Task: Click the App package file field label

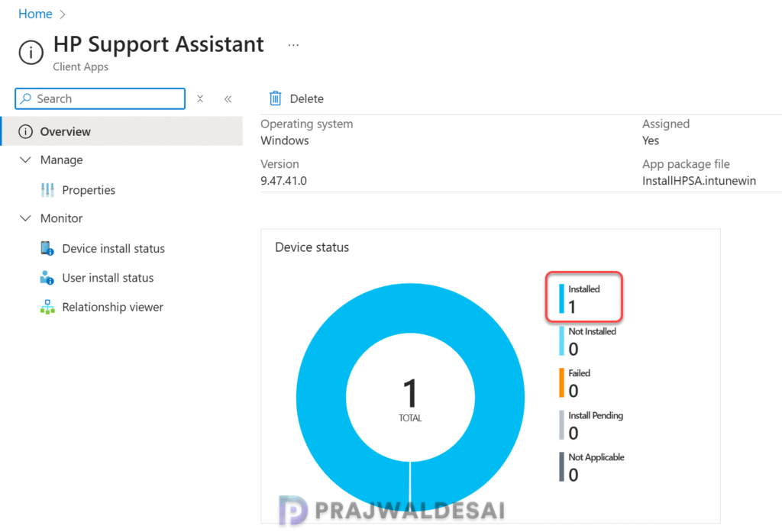Action: (x=686, y=165)
